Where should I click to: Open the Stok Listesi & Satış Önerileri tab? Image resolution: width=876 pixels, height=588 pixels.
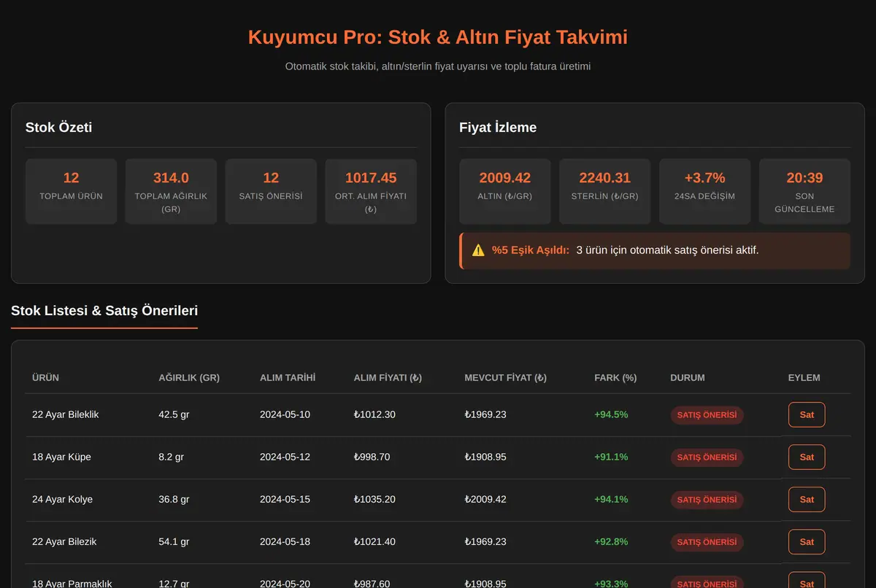click(x=104, y=311)
